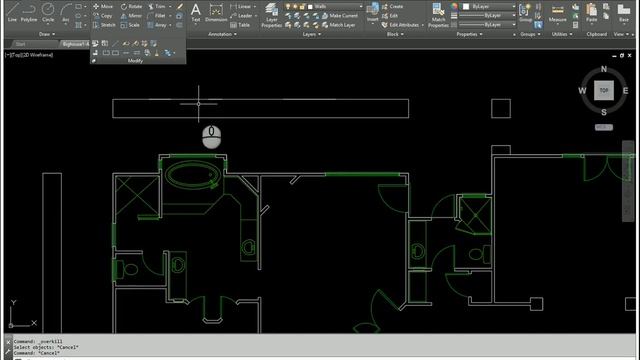
Task: Click the Match Layer button
Action: pos(338,25)
